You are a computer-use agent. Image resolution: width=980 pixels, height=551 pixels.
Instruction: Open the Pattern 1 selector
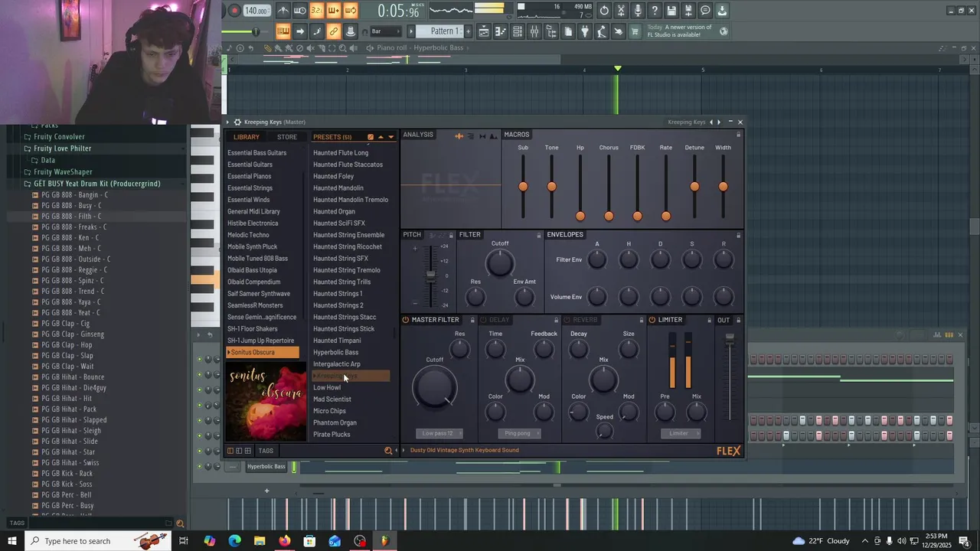[x=439, y=31]
